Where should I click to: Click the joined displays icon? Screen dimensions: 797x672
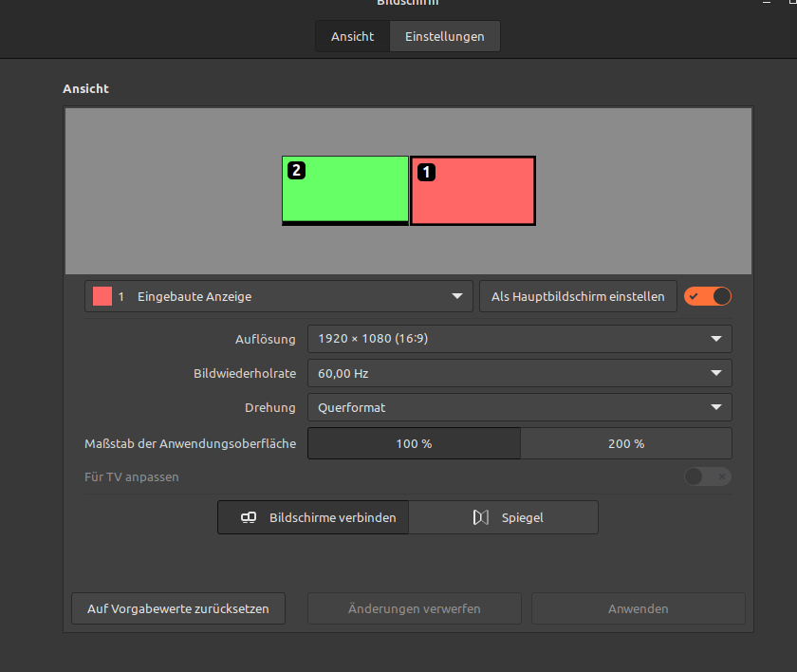point(249,517)
